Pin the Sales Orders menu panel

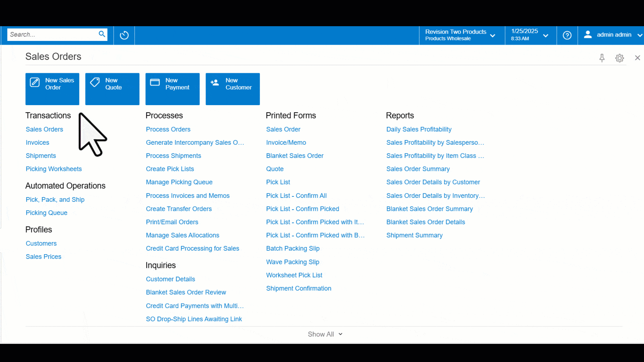point(602,58)
